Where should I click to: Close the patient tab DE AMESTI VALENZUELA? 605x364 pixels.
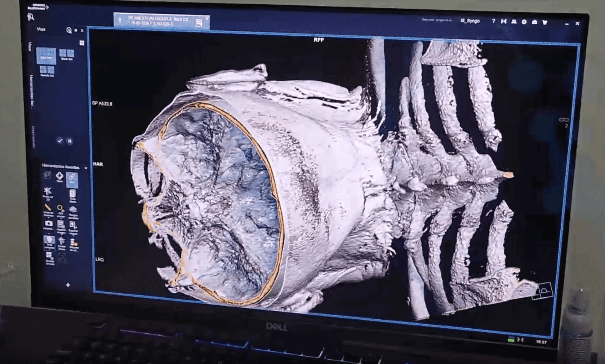pos(207,19)
